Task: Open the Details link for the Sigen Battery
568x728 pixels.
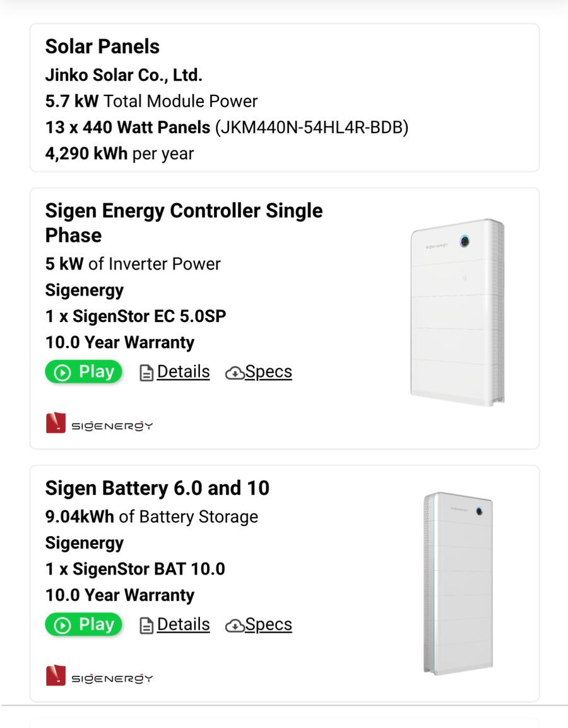Action: [183, 624]
